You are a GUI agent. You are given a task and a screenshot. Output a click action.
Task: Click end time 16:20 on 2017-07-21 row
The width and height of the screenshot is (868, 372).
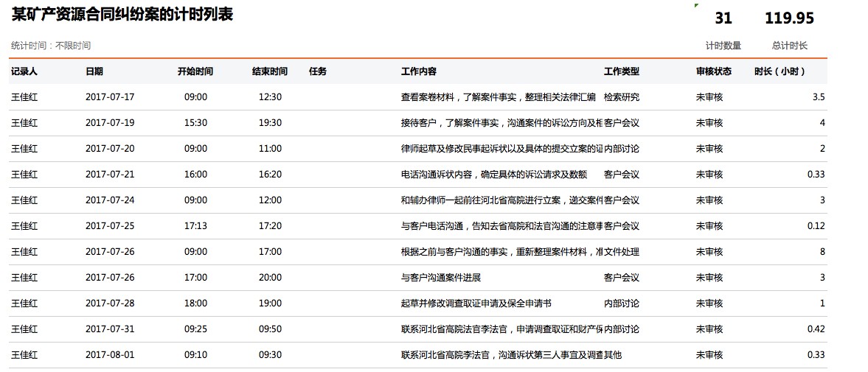click(x=270, y=175)
